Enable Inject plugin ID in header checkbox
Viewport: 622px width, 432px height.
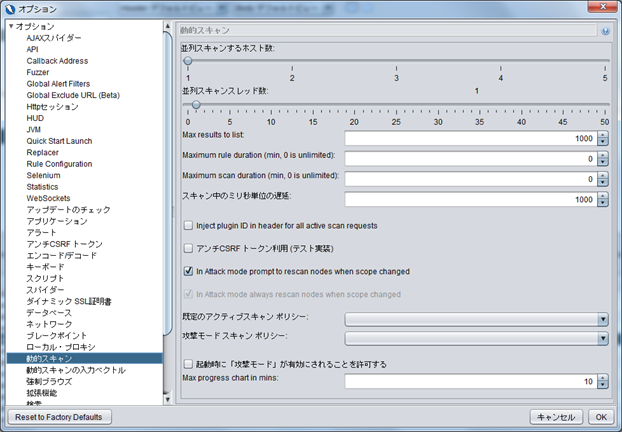[x=188, y=226]
